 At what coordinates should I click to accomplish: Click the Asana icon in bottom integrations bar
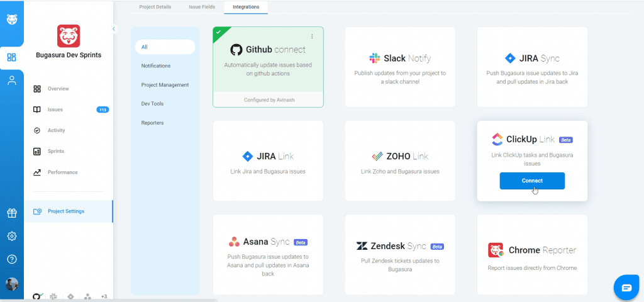[87, 296]
